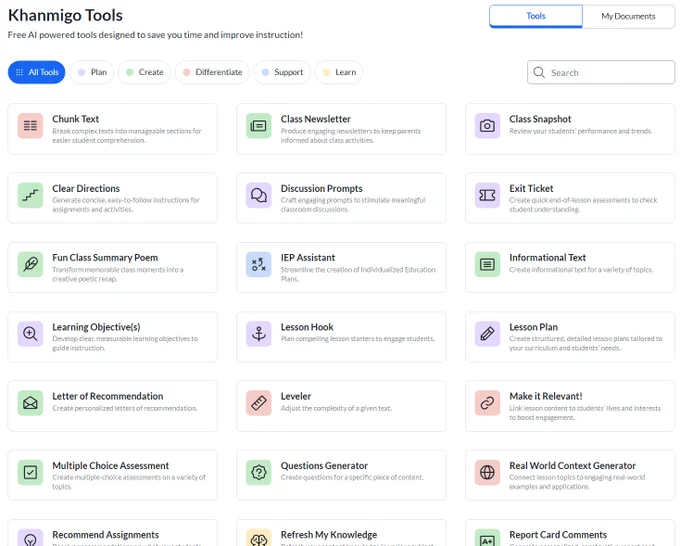Click the Questions Generator question-mark icon
The width and height of the screenshot is (680, 546).
[x=258, y=472]
